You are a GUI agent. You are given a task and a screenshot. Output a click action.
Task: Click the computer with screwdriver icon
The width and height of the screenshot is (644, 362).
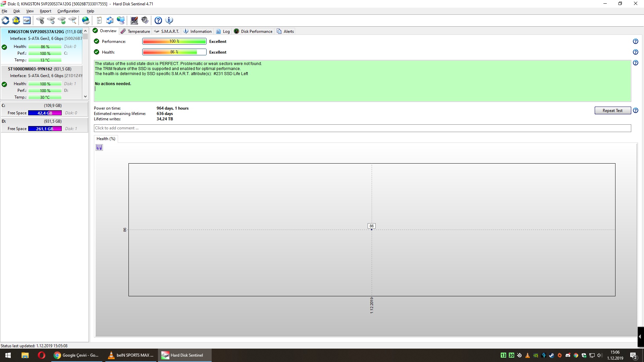(x=134, y=20)
